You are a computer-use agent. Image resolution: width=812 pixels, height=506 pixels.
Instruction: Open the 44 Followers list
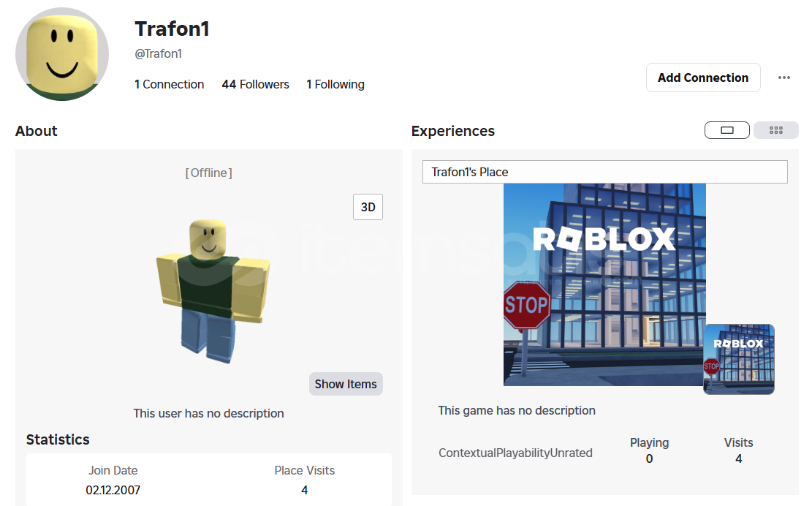click(x=255, y=84)
